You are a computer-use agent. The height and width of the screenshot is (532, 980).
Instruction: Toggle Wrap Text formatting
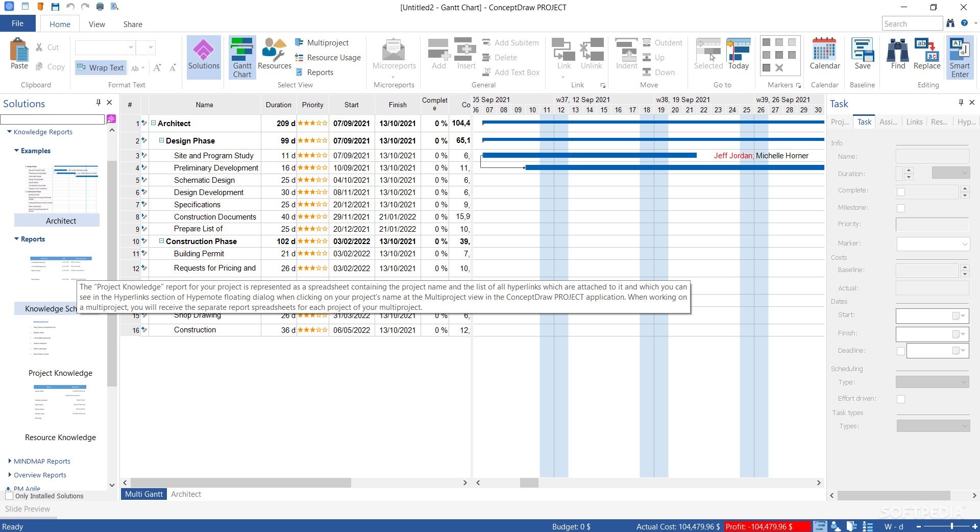pos(100,68)
